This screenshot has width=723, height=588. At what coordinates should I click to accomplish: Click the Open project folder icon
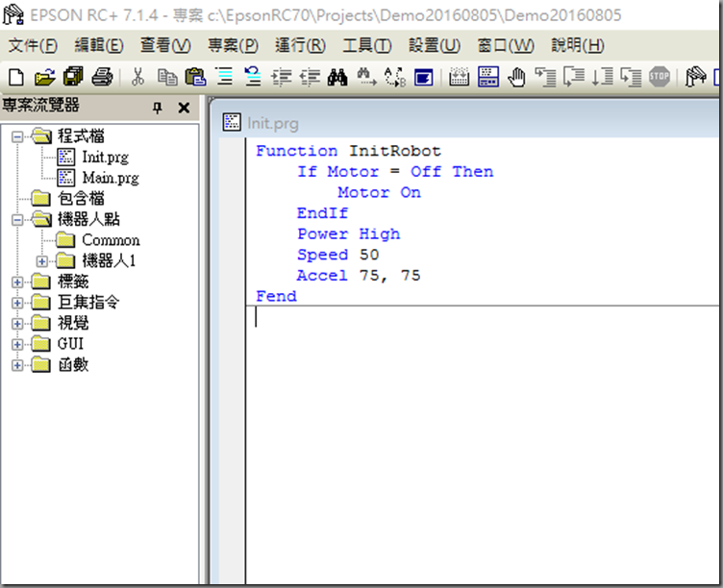[x=45, y=77]
